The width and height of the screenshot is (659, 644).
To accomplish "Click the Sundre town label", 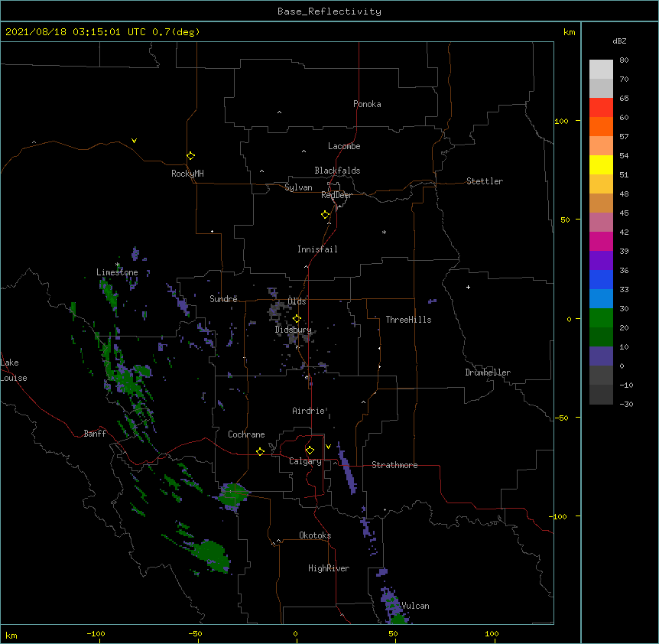I will (x=223, y=299).
